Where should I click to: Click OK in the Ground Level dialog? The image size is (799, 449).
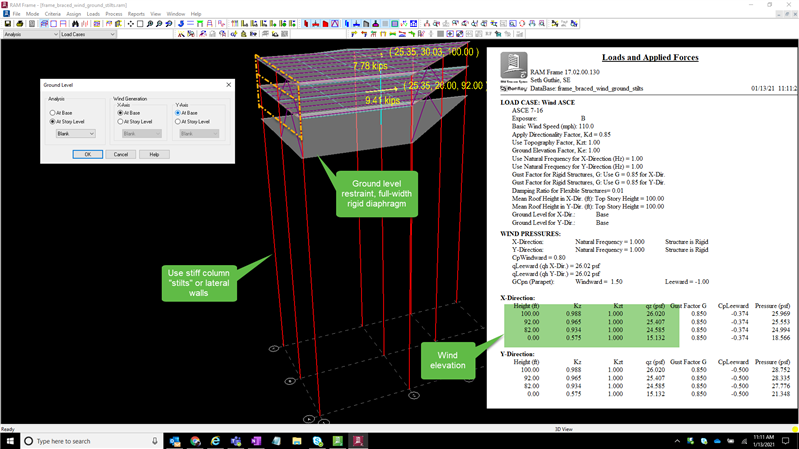[x=87, y=155]
